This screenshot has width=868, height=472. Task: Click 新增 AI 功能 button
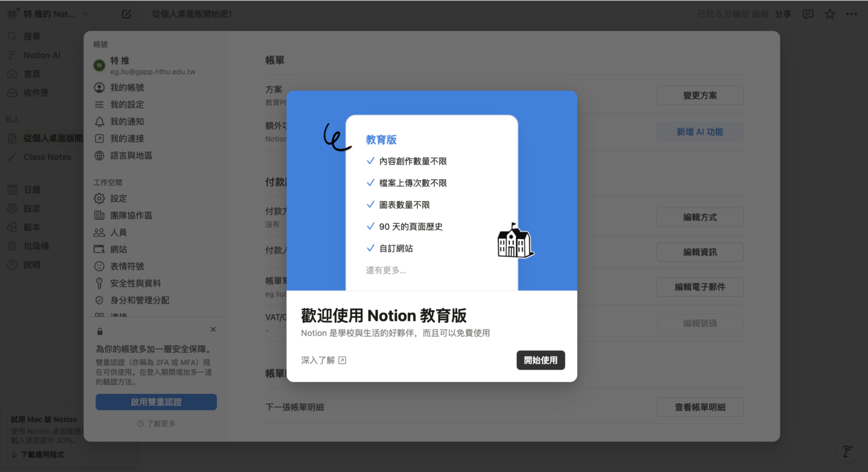tap(700, 132)
